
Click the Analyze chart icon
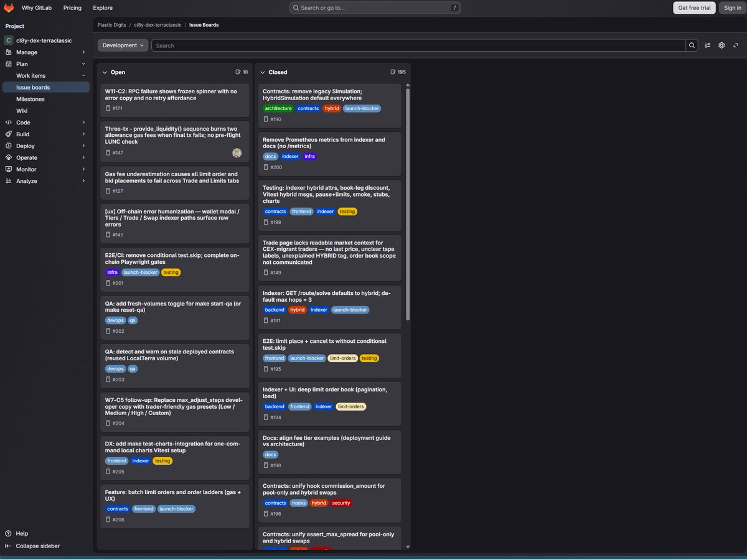pos(8,181)
